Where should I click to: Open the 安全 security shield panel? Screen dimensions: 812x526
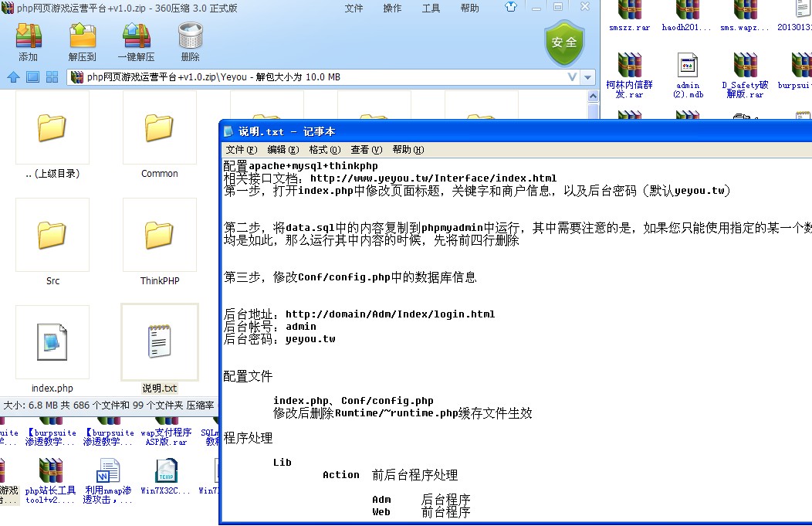[564, 42]
